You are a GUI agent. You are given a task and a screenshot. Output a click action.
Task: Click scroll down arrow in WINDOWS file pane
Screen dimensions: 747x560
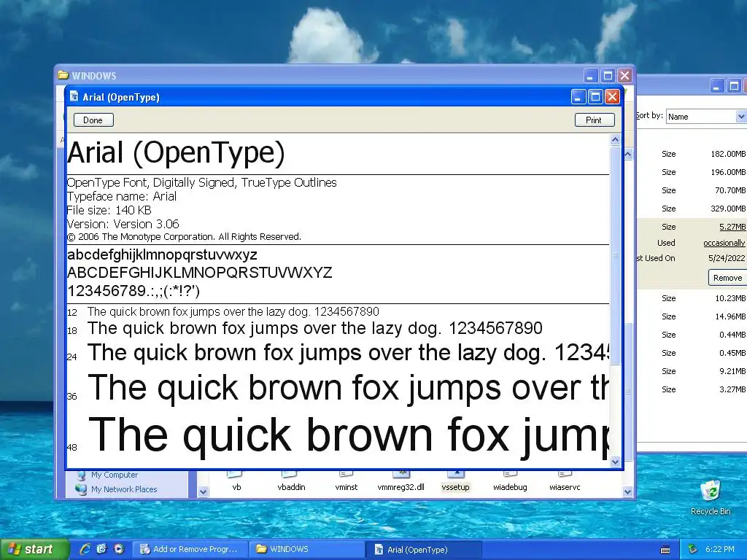coord(627,492)
